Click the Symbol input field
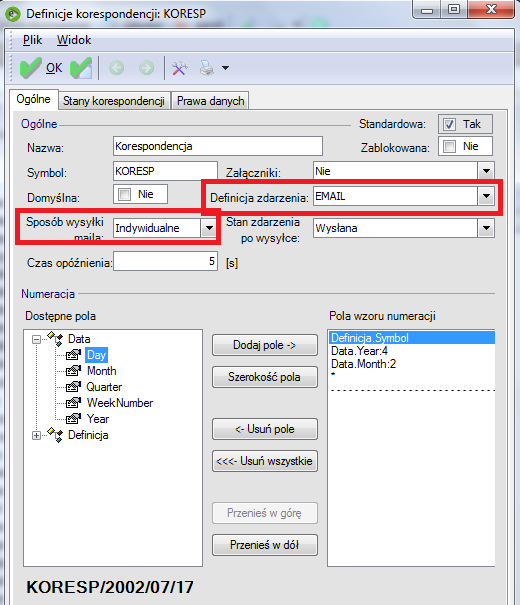This screenshot has width=520, height=605. click(x=165, y=171)
